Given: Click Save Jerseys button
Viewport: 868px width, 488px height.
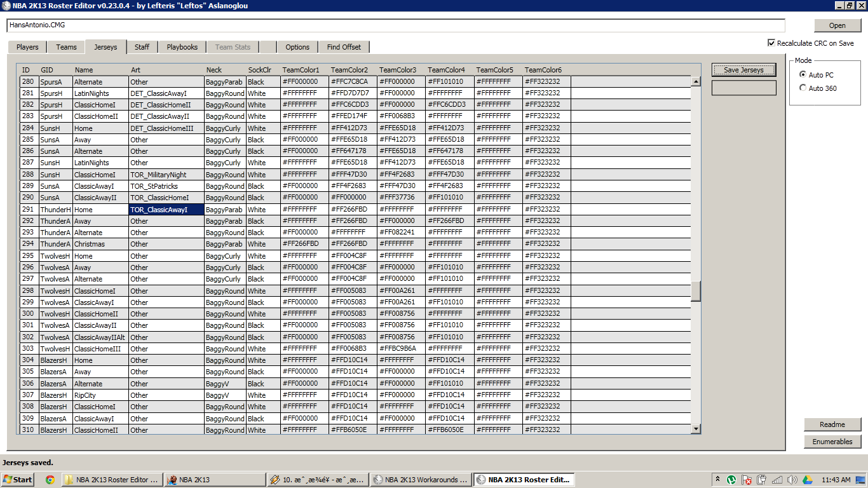Looking at the screenshot, I should tap(743, 70).
